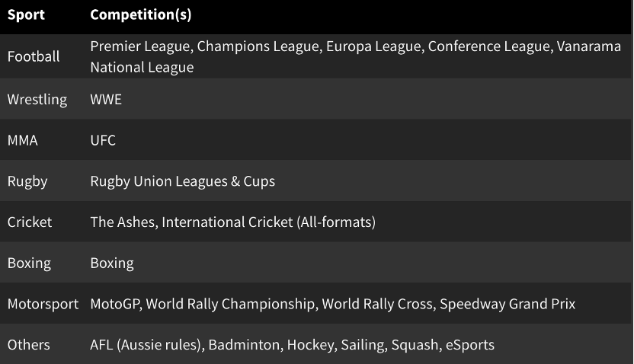Click the Competition(s) column header
634x364 pixels.
click(x=140, y=14)
